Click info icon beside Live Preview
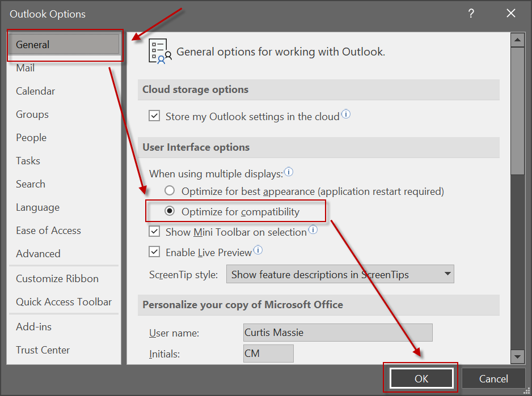This screenshot has height=396, width=532. coord(258,250)
